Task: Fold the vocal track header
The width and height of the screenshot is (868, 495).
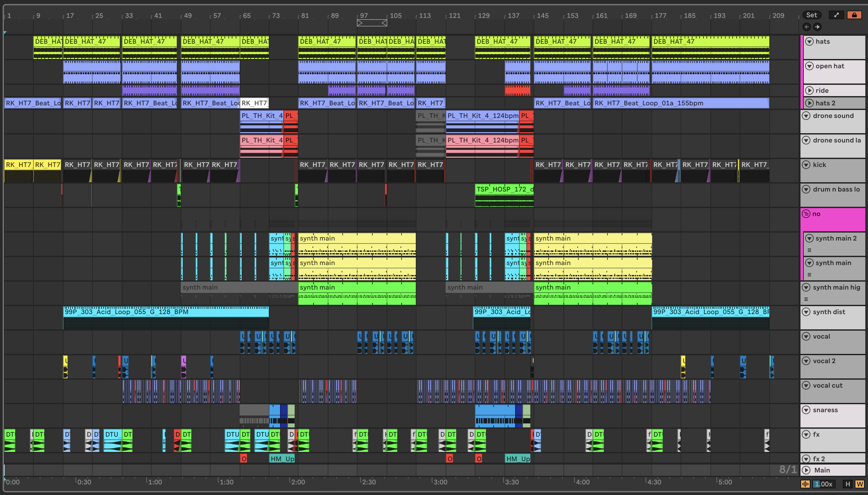Action: (x=806, y=336)
